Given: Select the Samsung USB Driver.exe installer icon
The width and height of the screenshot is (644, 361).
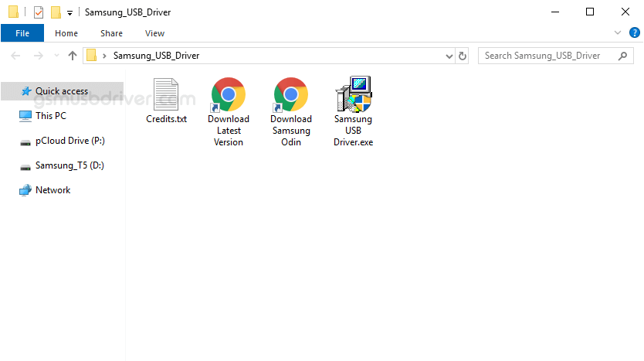Looking at the screenshot, I should 354,94.
